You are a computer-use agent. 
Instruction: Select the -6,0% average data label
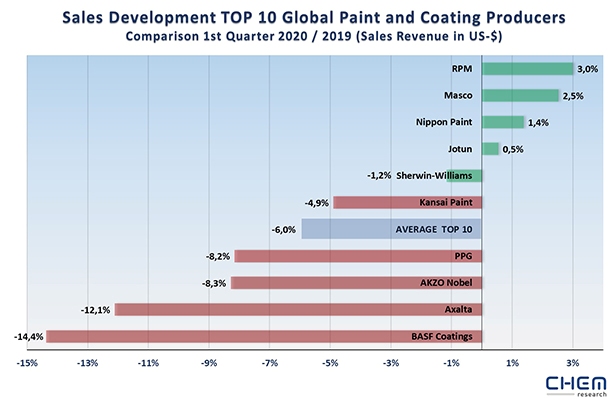point(283,229)
